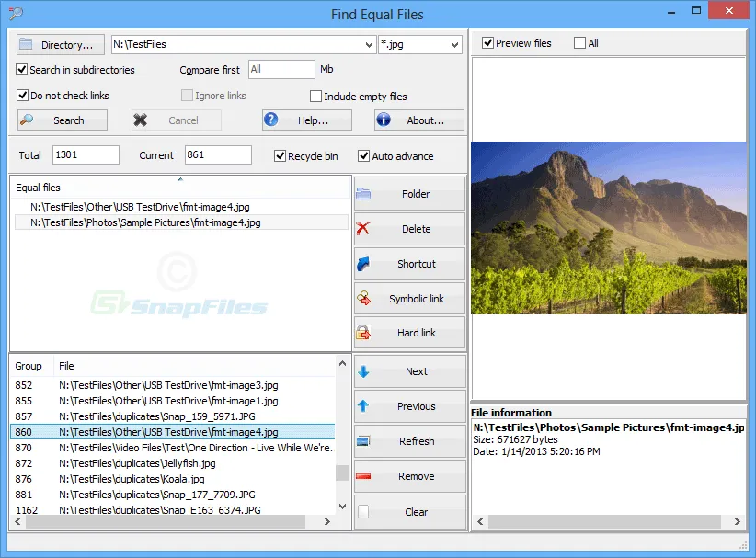
Task: Uncheck Preview files
Action: click(x=488, y=43)
